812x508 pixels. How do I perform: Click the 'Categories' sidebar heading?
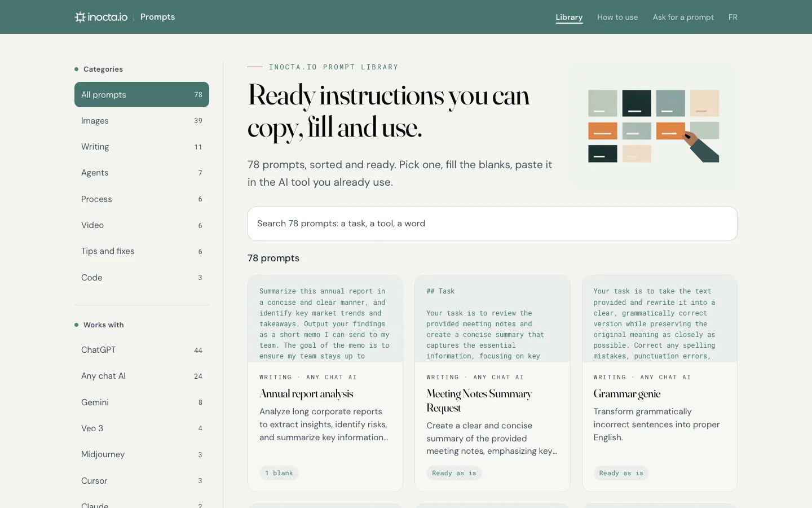pyautogui.click(x=103, y=69)
